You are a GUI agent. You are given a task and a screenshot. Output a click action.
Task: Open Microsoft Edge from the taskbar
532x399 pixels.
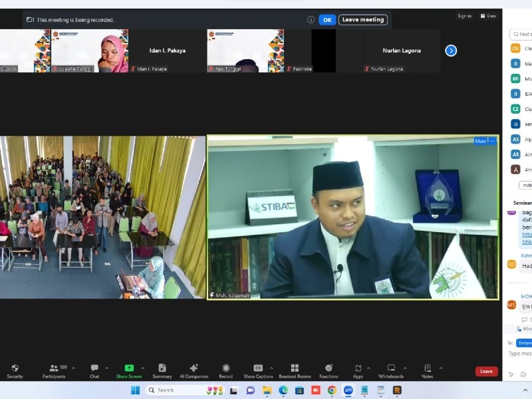tap(283, 390)
